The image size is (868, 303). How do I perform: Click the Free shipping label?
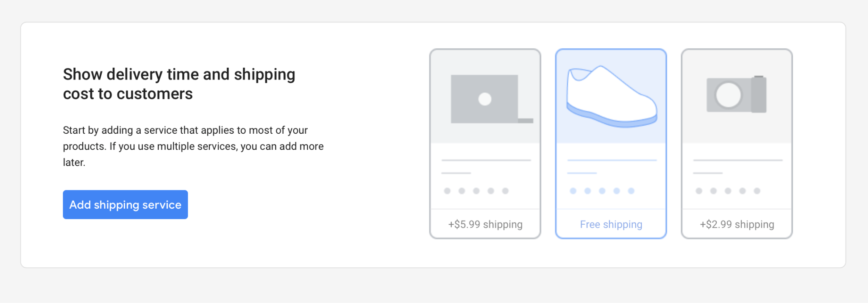point(611,224)
